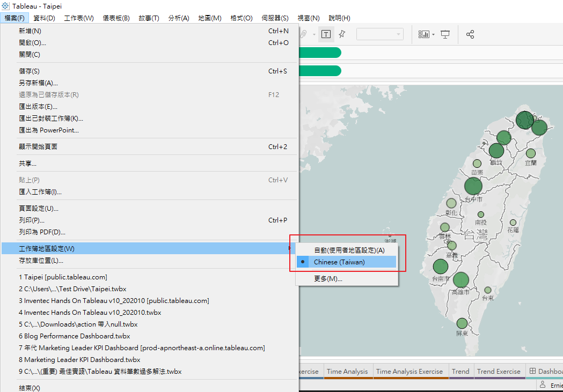Open the 分析(A) menu
The height and width of the screenshot is (392, 563).
pyautogui.click(x=178, y=18)
